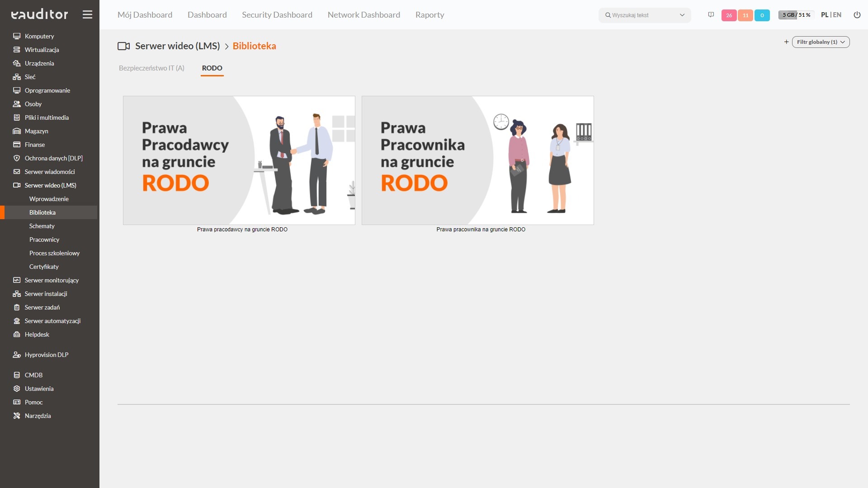Click the power logout icon
The width and height of the screenshot is (868, 488).
[857, 15]
